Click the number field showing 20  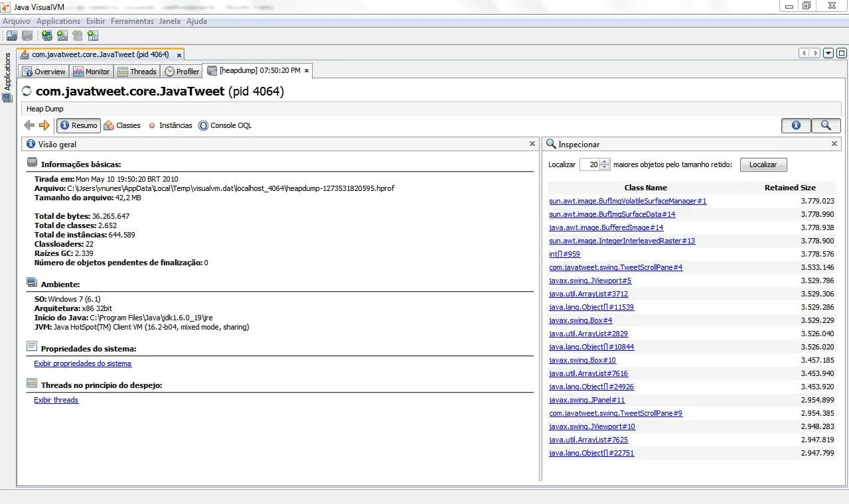[x=589, y=164]
